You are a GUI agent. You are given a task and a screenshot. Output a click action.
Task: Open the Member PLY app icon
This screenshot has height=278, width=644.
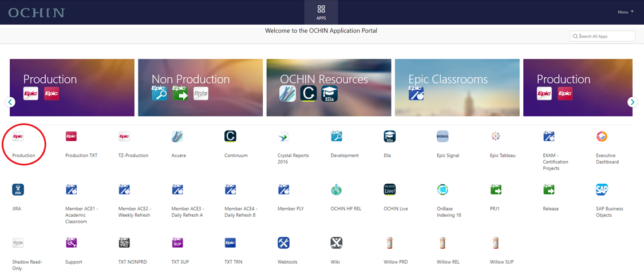[283, 190]
